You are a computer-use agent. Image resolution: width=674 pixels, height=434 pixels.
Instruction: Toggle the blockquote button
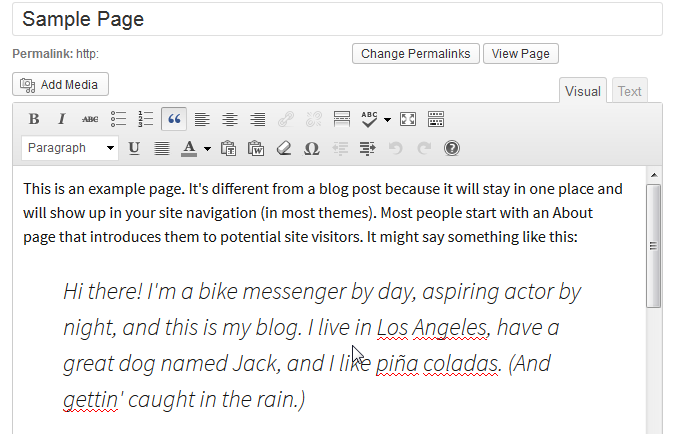174,119
